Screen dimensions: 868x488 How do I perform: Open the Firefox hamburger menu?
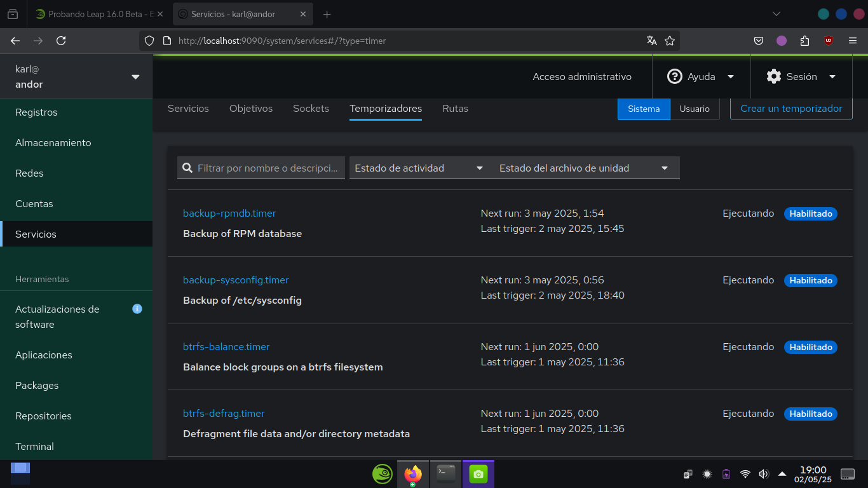tap(853, 41)
